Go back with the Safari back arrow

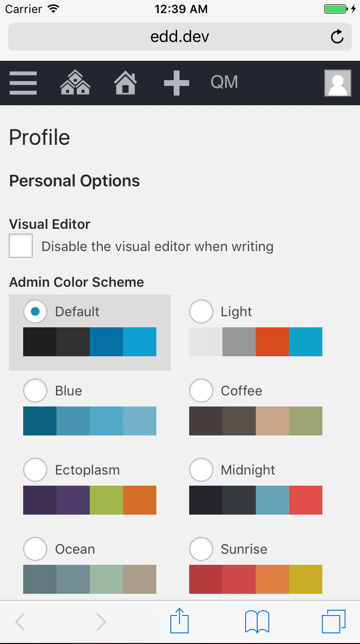(x=20, y=622)
